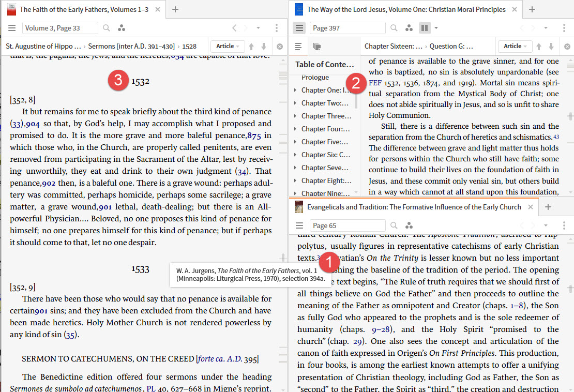The image size is (574, 392).
Task: Open visual filters in Evangelicals and Tradition
Action: 409,225
